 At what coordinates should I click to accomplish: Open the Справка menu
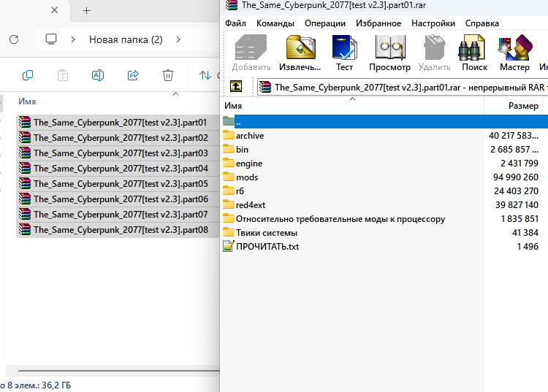tap(482, 23)
